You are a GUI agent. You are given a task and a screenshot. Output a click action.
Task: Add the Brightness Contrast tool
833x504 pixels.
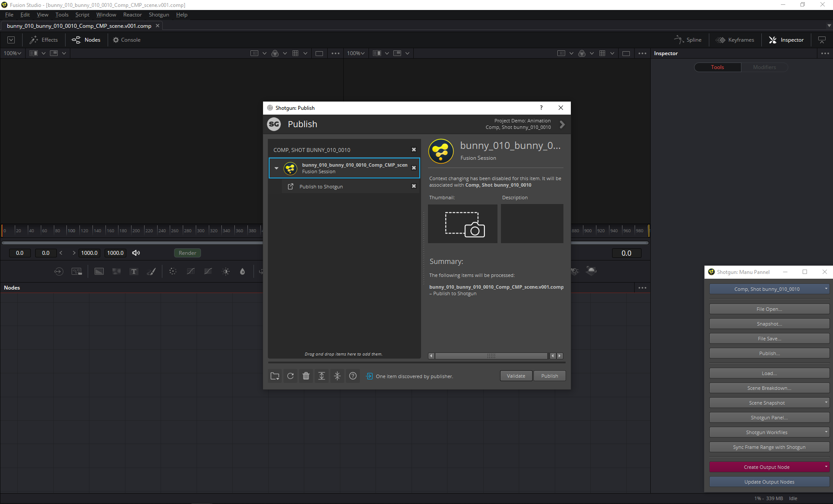[226, 271]
